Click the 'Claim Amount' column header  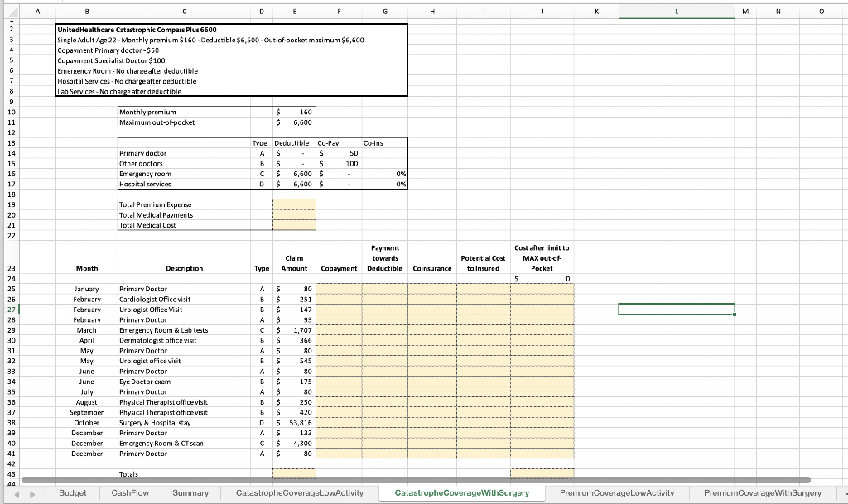tap(294, 263)
